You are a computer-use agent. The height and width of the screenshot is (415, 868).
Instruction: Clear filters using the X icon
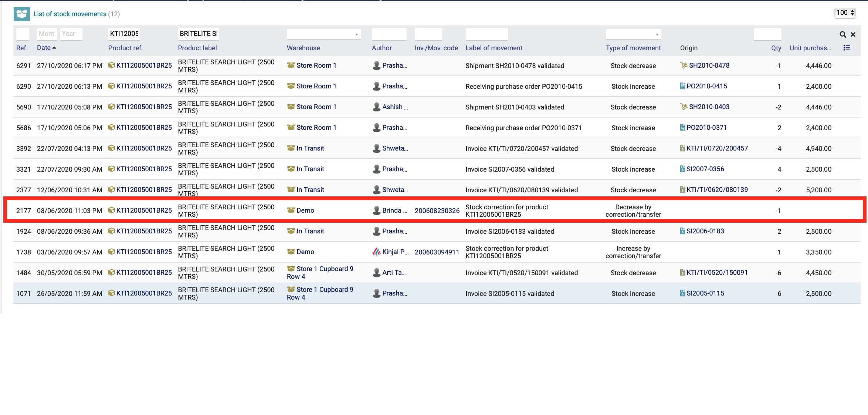(853, 34)
